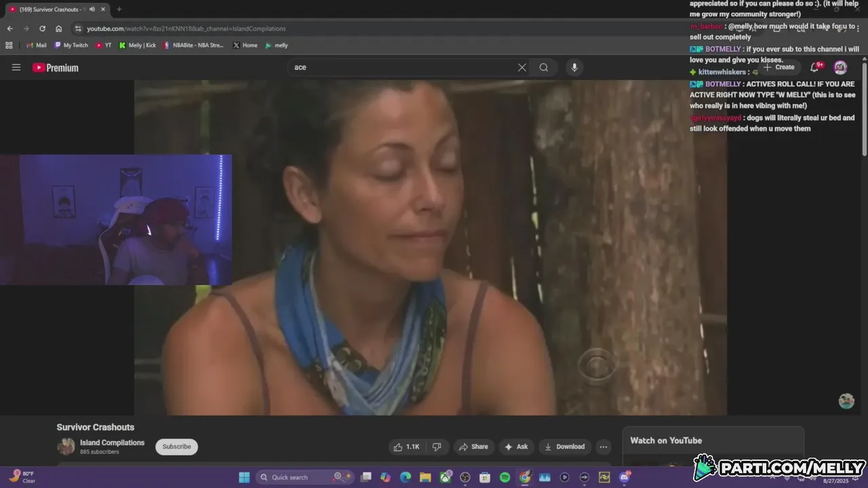
Task: Open Discord from taskbar
Action: (624, 477)
